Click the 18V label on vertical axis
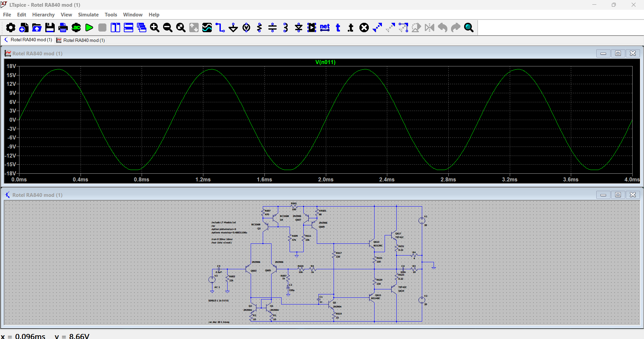This screenshot has width=644, height=339. click(x=11, y=66)
